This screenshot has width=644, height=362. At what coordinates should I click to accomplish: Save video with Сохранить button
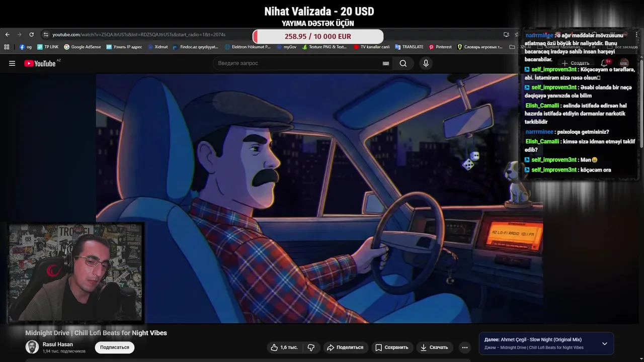[x=392, y=347]
